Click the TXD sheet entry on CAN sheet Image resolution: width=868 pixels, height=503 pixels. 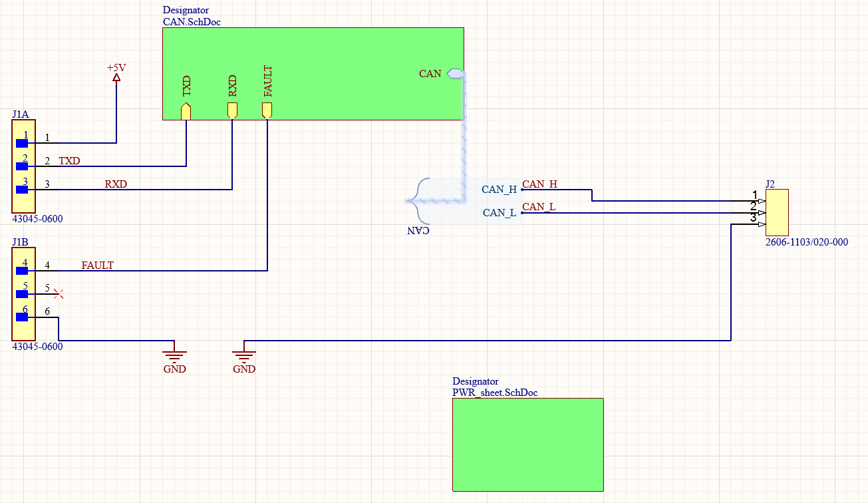(186, 110)
